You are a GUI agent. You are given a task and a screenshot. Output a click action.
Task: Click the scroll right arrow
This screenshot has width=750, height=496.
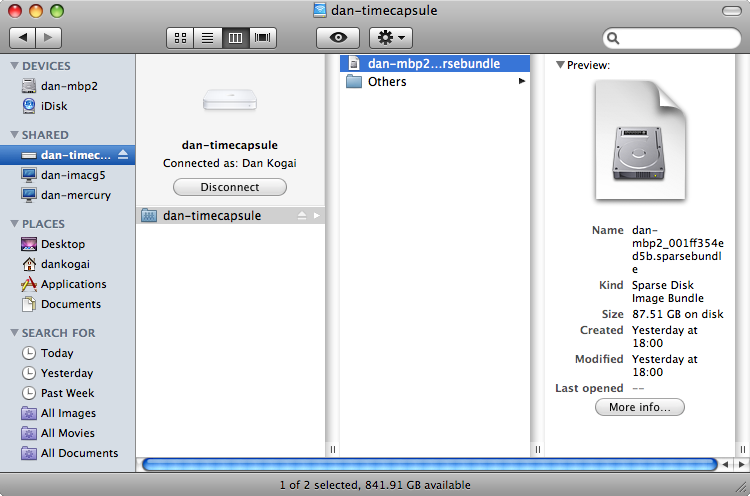(x=741, y=464)
